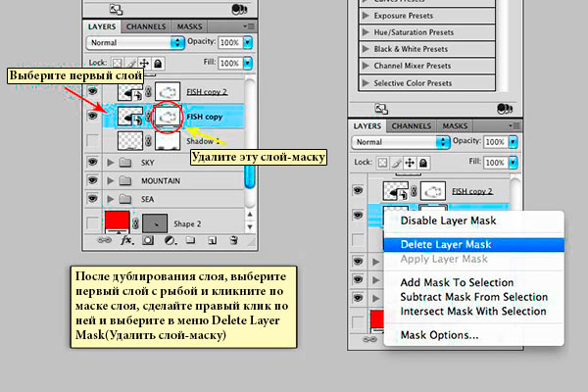Click the trash delete layer icon in left panel
The height and width of the screenshot is (392, 588).
click(233, 240)
